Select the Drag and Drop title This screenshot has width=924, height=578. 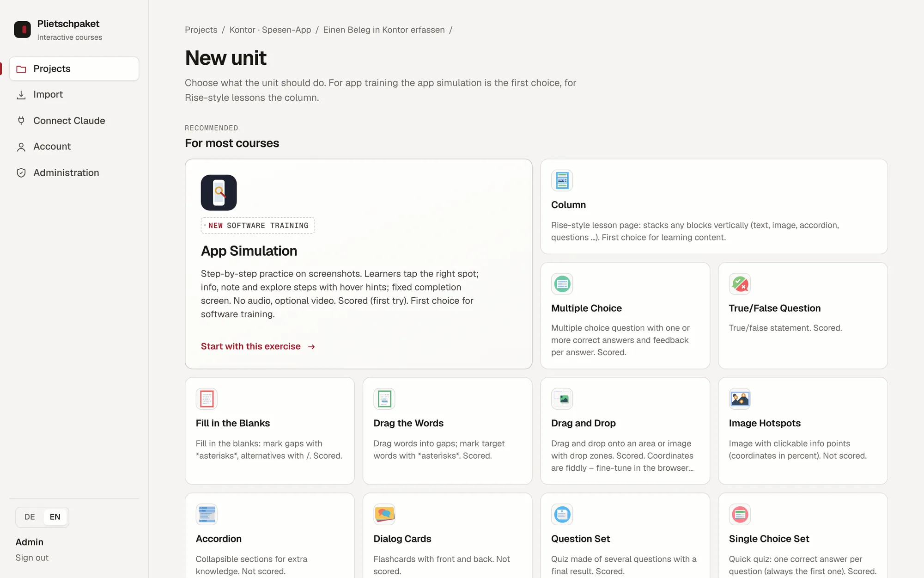click(583, 423)
